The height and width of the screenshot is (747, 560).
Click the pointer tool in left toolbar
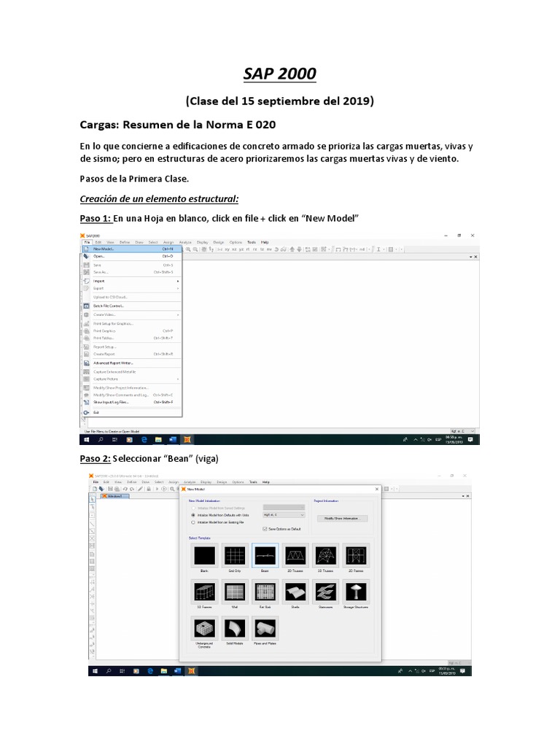pyautogui.click(x=93, y=499)
